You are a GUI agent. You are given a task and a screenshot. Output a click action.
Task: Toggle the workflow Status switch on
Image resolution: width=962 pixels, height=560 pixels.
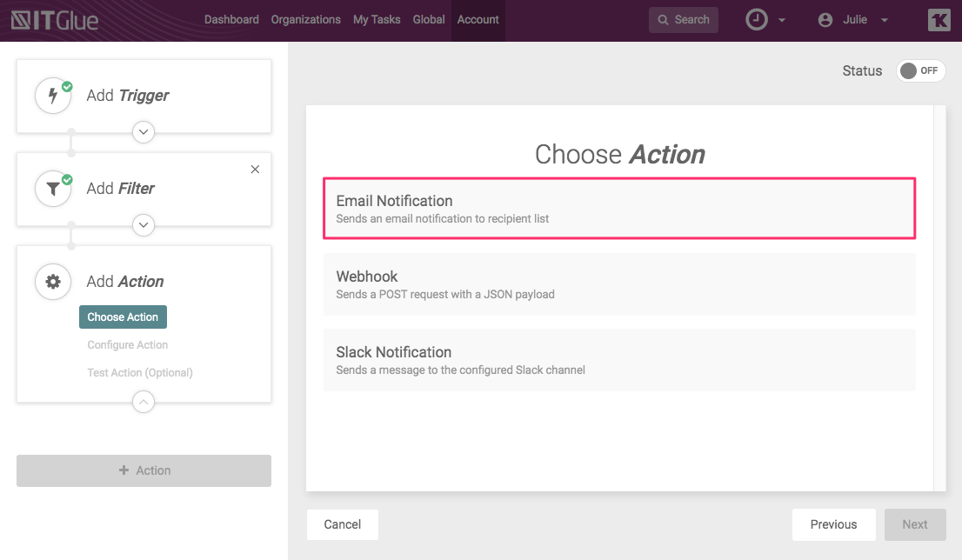click(x=920, y=71)
